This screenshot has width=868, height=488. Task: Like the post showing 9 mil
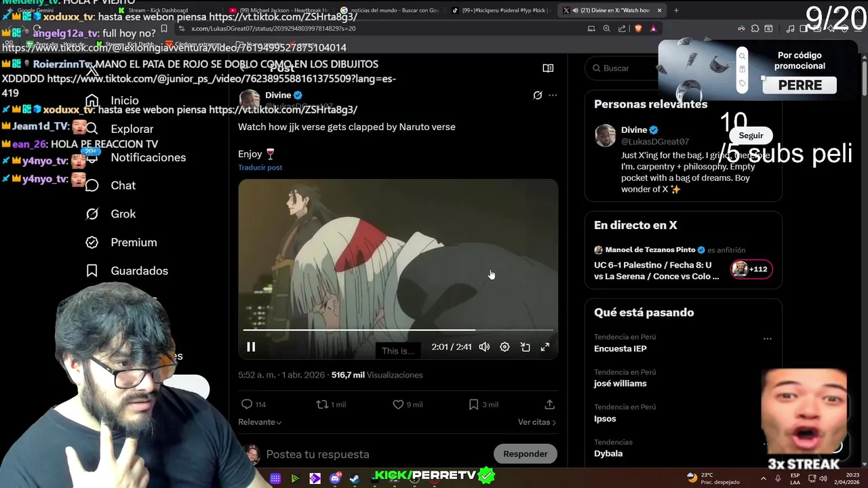coord(398,405)
